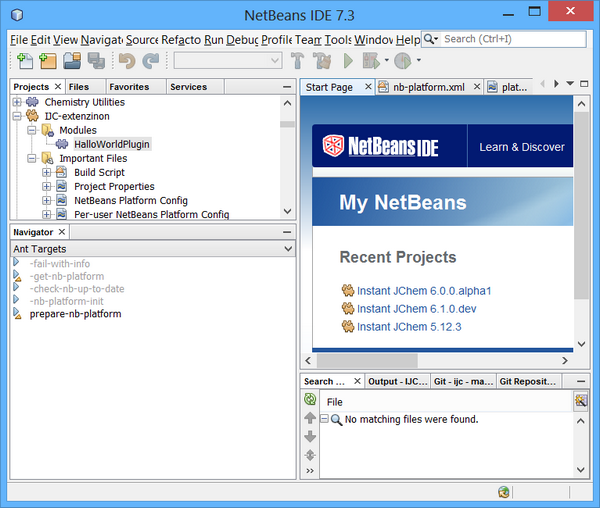Click the search results options icon beside File header
Screen dimensions: 600x508
pyautogui.click(x=580, y=401)
